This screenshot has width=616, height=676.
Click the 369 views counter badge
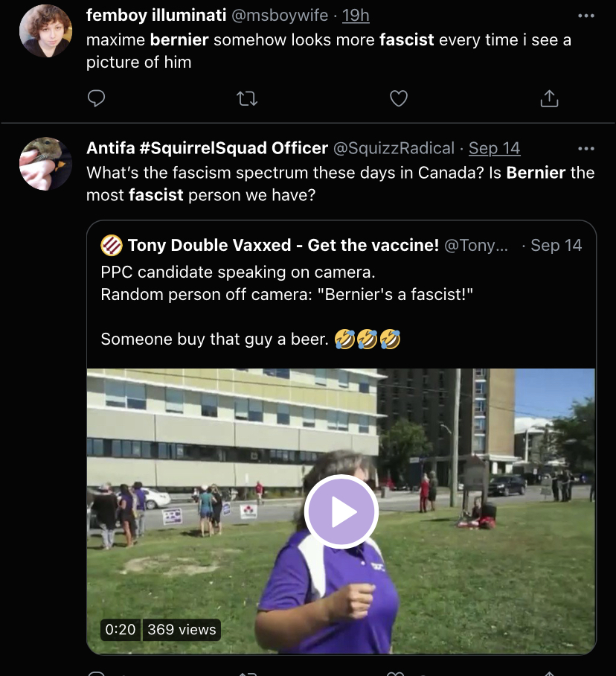click(x=182, y=629)
